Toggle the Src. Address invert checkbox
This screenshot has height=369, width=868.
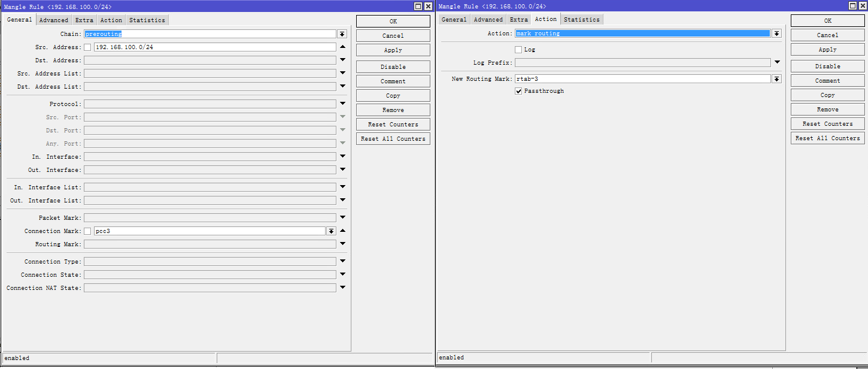[x=87, y=47]
